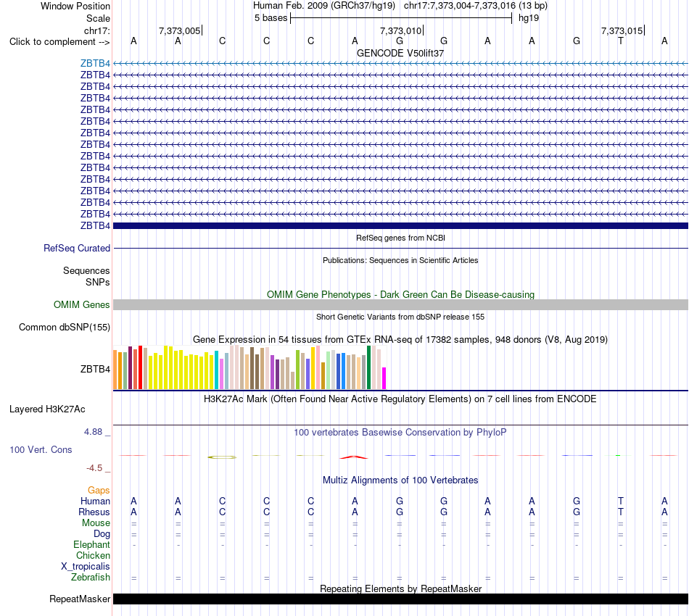Click the ZBTB4 label beside the GTEx bar chart

95,370
